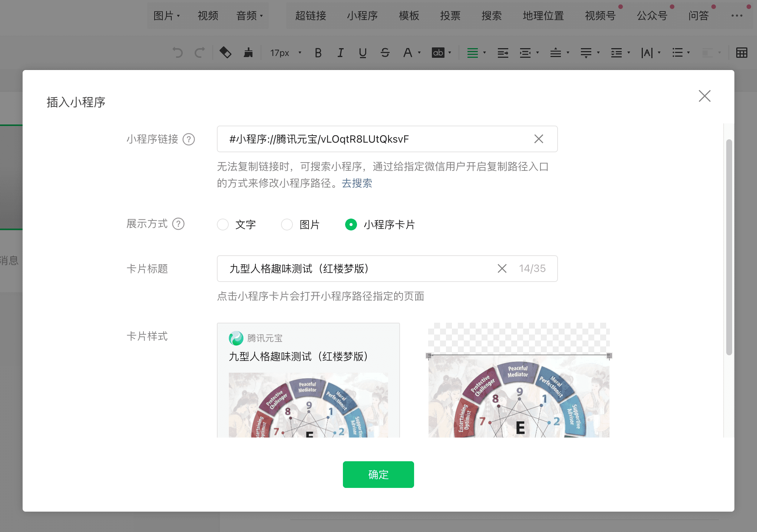Click the letter spacing icon
The width and height of the screenshot is (757, 532).
(647, 53)
